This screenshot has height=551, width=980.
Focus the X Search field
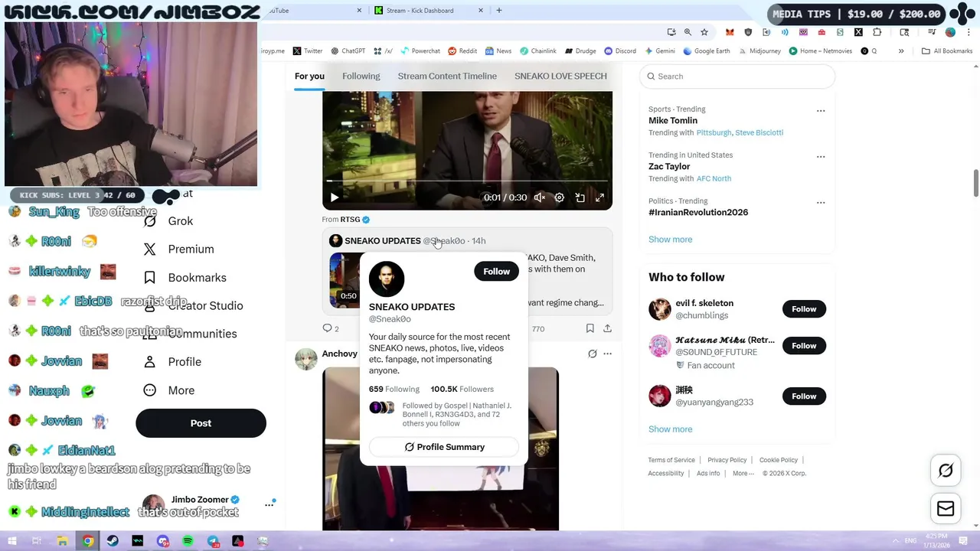pyautogui.click(x=737, y=77)
